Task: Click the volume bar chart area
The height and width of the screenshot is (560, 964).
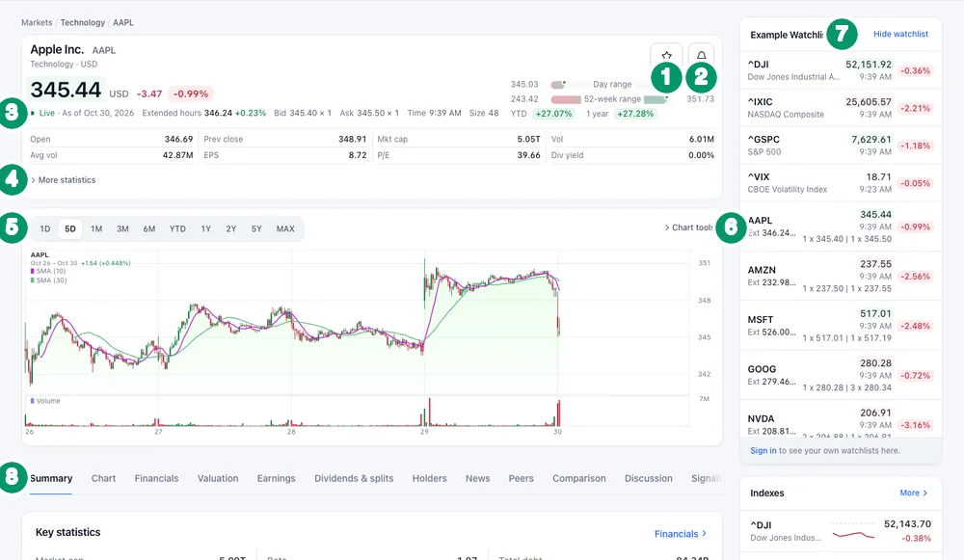Action: pyautogui.click(x=357, y=412)
